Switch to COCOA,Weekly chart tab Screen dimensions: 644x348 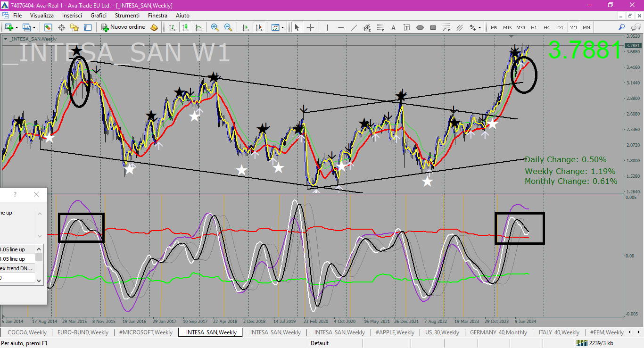click(x=27, y=332)
